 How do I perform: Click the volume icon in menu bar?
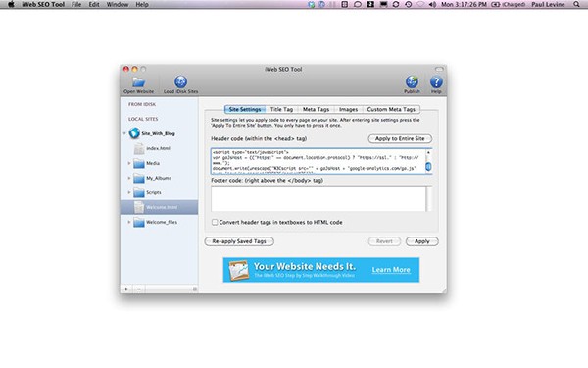(x=432, y=4)
